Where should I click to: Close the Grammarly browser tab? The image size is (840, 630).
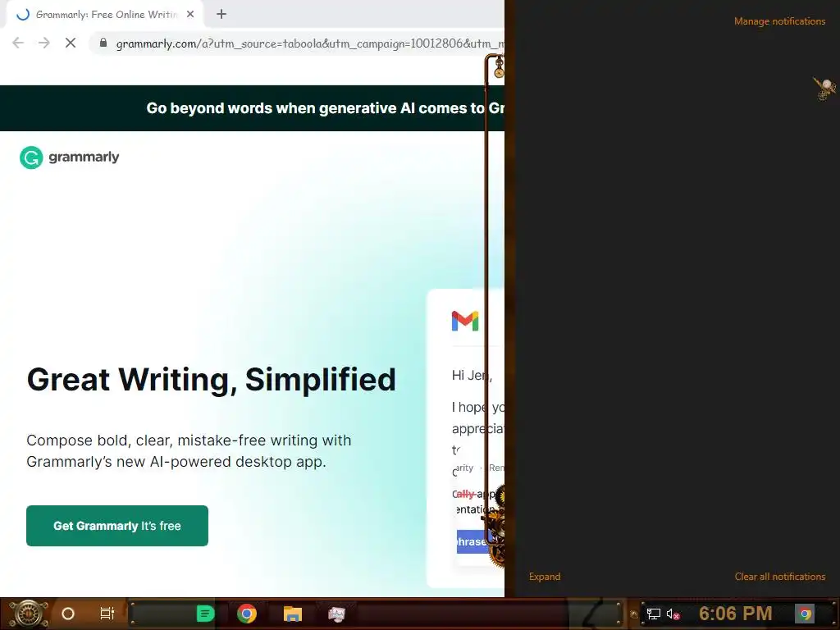[x=190, y=15]
